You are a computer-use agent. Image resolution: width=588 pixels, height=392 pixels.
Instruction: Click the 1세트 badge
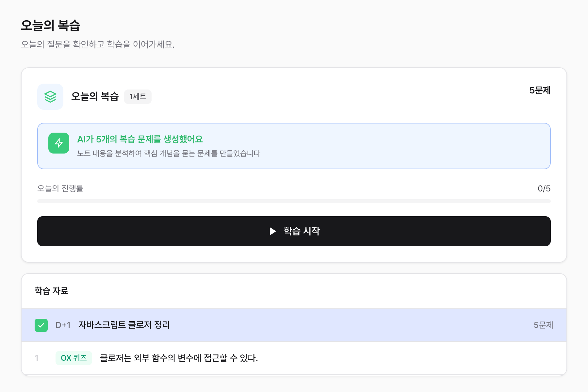[138, 97]
